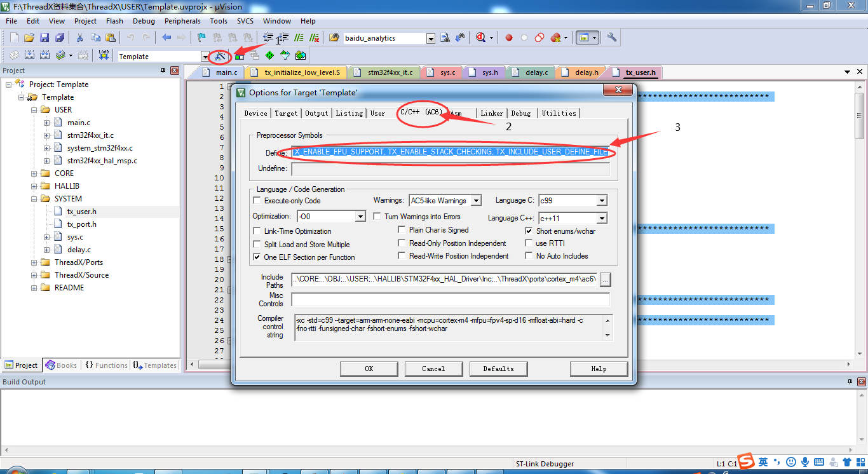Open the Functions tab in the project pane
Screen dimensions: 868x474
pos(106,365)
